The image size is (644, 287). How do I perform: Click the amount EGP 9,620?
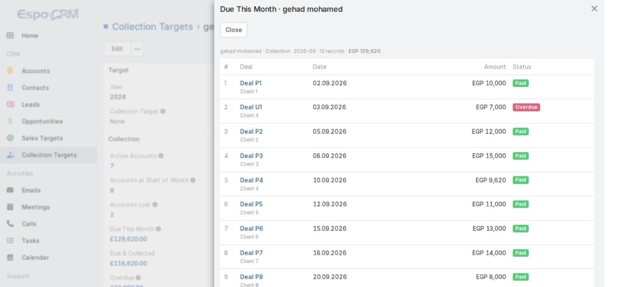pyautogui.click(x=491, y=180)
